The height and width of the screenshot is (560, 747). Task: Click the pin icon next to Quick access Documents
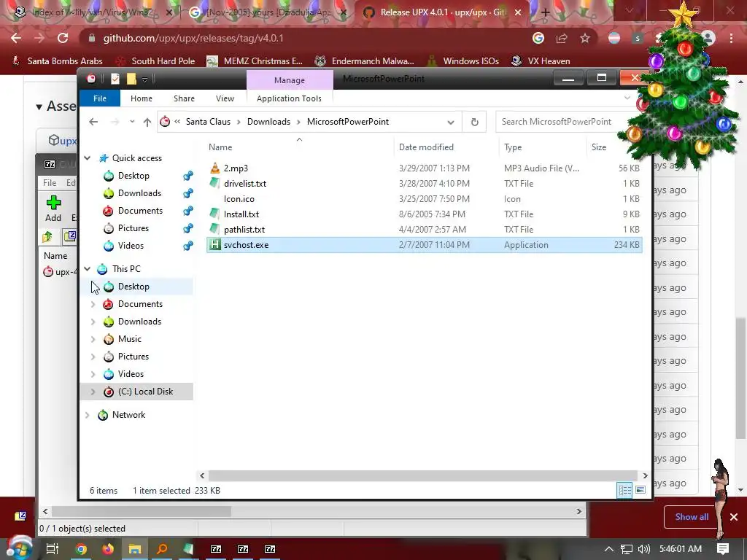[x=188, y=211]
